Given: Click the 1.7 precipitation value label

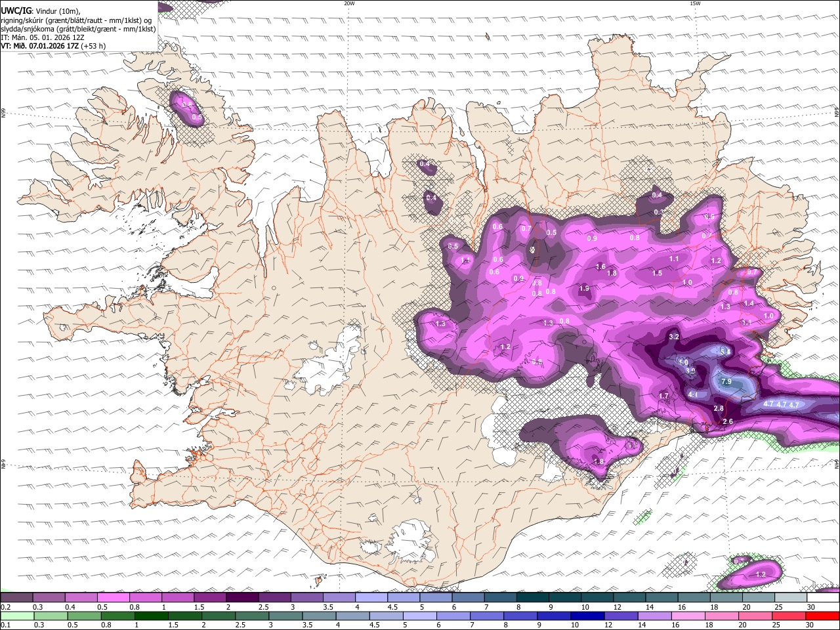Looking at the screenshot, I should point(663,396).
